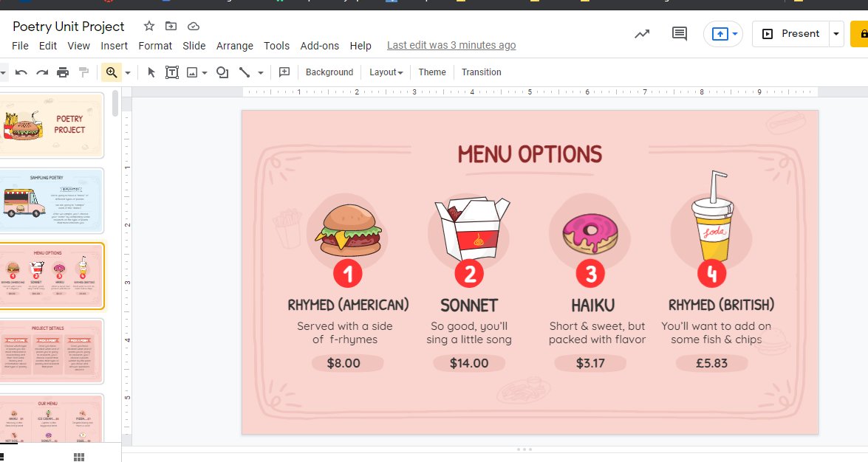The image size is (868, 462).
Task: Open the line type dropdown arrow
Action: [261, 72]
